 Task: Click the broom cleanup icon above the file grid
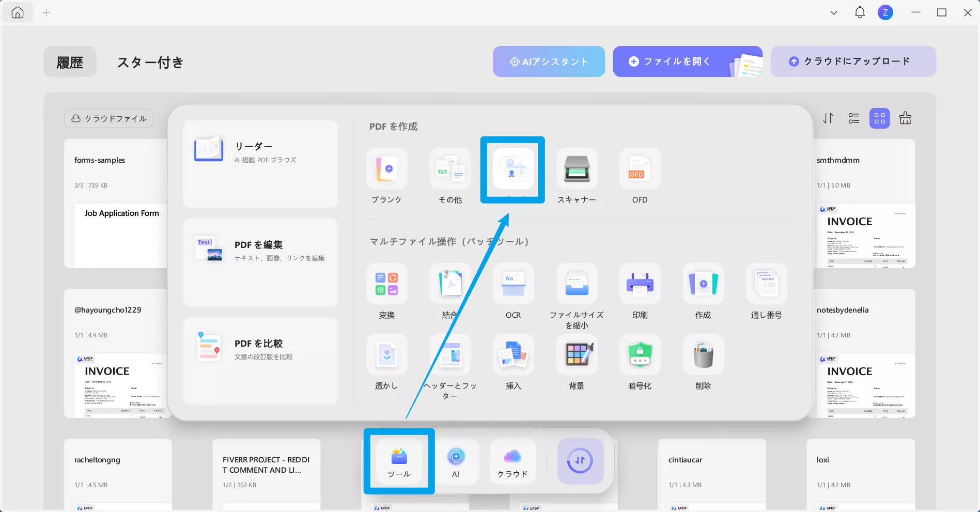pos(906,118)
